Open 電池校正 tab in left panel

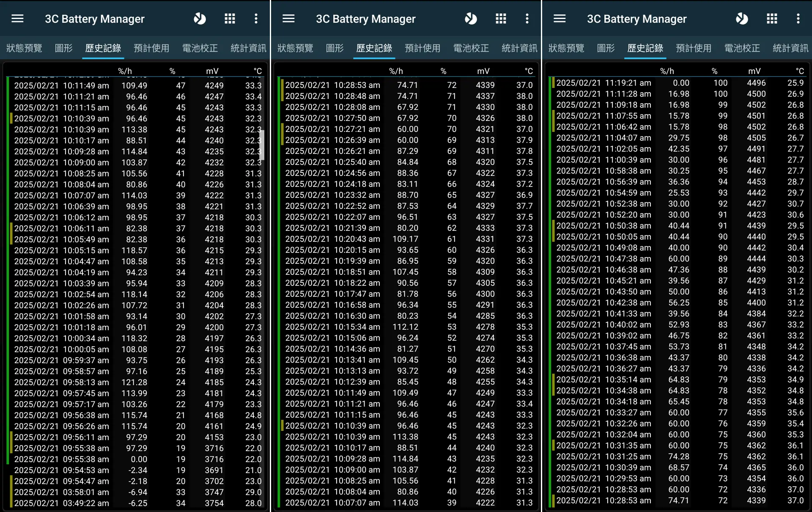[x=200, y=48]
